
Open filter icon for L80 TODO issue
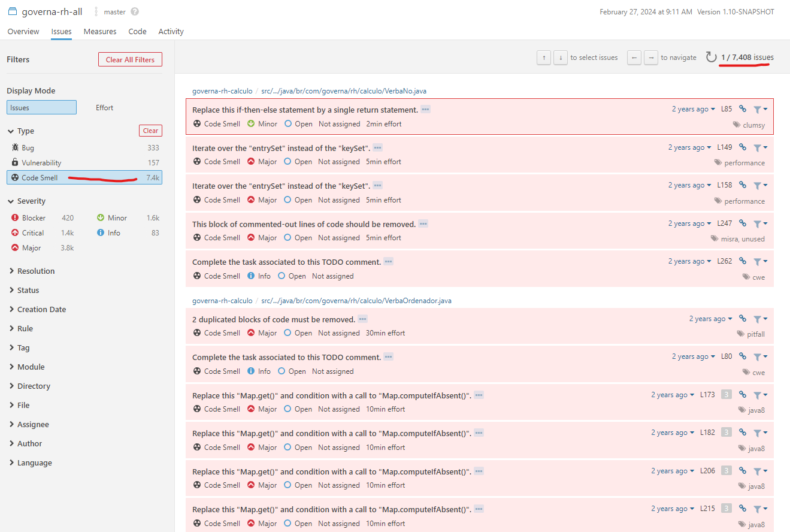pos(761,356)
